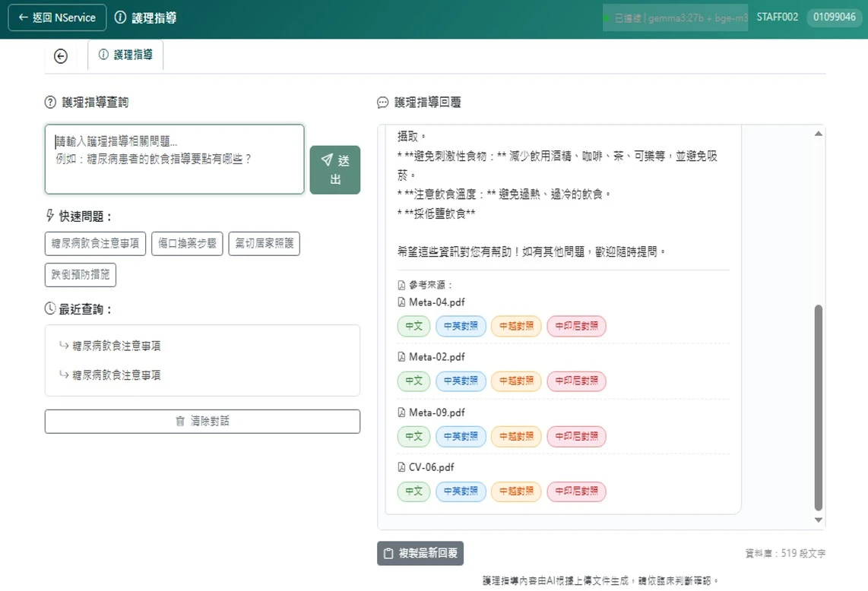
Task: Click Meta-02.pdf document icon
Action: [401, 357]
